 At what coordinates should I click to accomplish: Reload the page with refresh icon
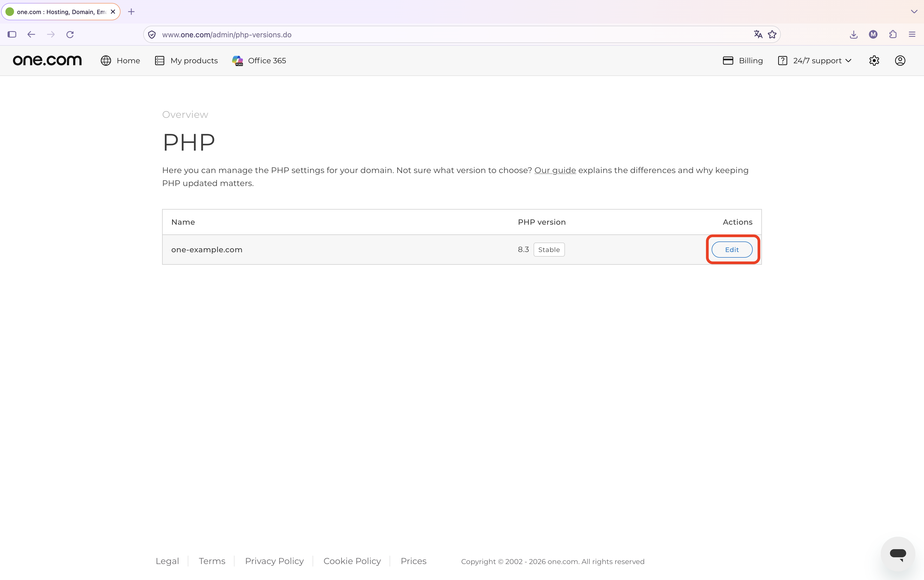click(x=70, y=35)
